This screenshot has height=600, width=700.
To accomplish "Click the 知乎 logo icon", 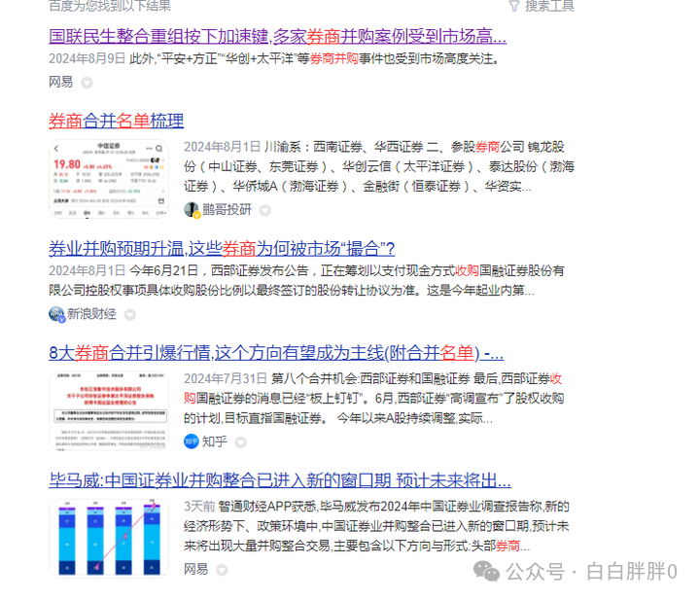I will tap(192, 441).
